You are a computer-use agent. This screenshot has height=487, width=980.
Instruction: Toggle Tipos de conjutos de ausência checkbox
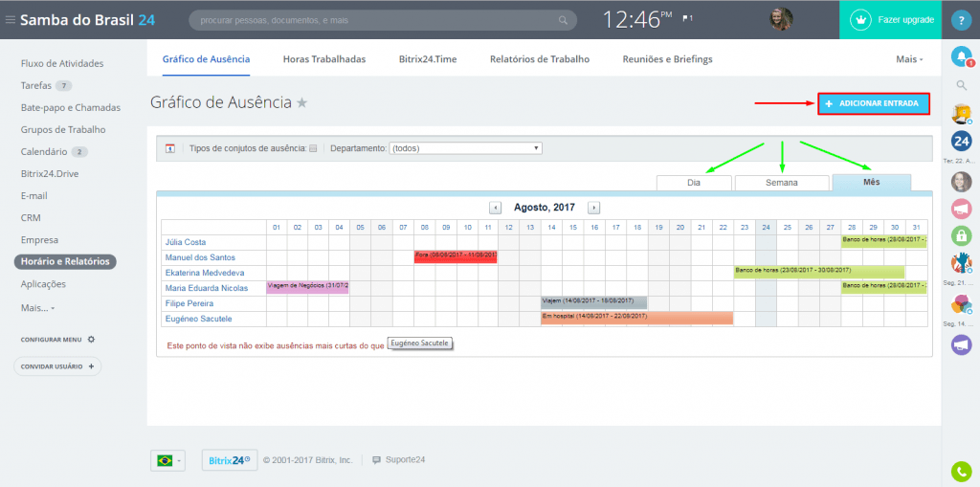(x=314, y=149)
